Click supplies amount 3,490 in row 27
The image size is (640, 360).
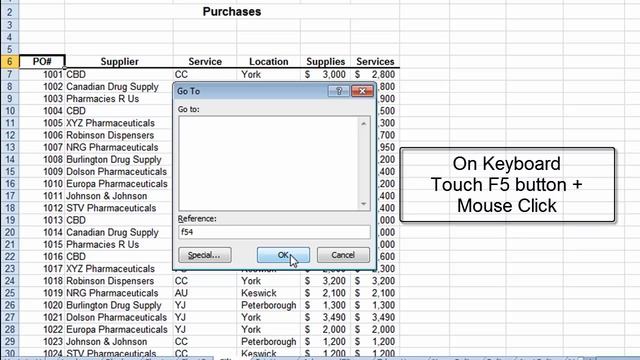point(334,317)
